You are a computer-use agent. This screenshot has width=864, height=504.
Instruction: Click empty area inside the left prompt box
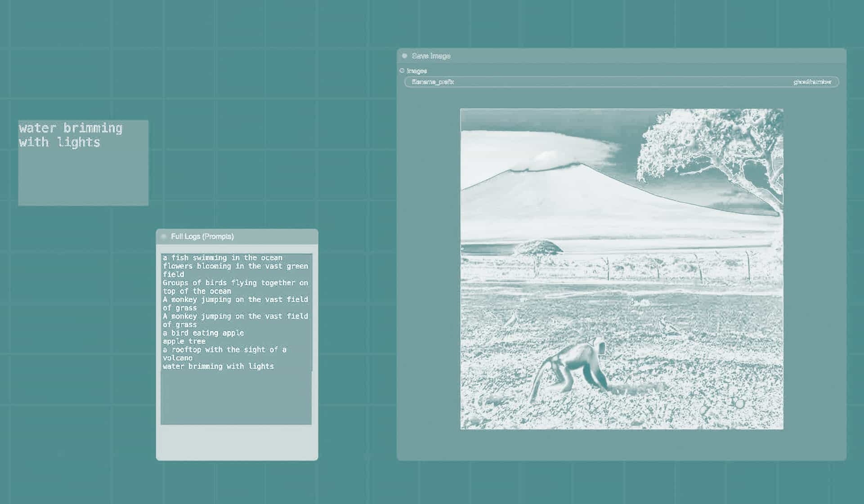83,180
